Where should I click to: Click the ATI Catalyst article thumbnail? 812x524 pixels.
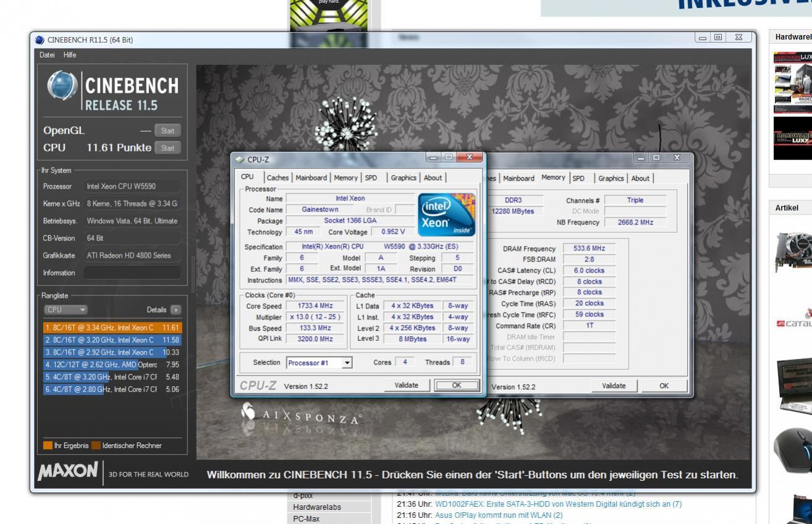pos(793,318)
